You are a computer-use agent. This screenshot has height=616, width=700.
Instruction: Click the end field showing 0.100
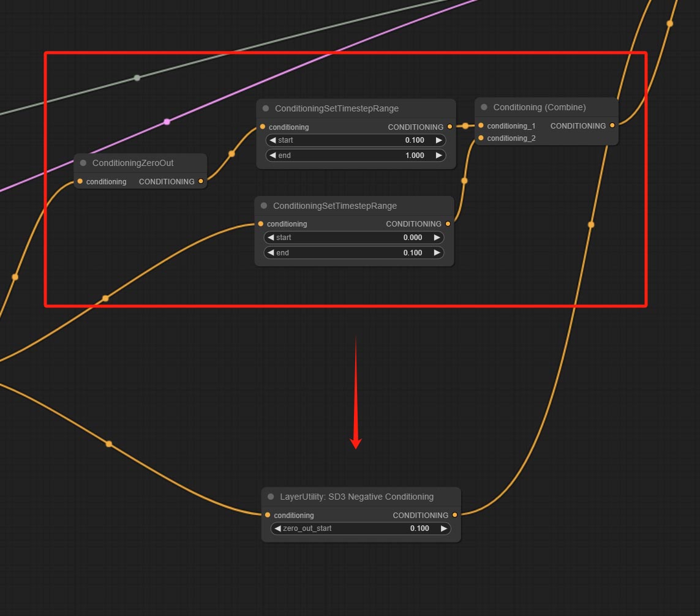pyautogui.click(x=353, y=253)
